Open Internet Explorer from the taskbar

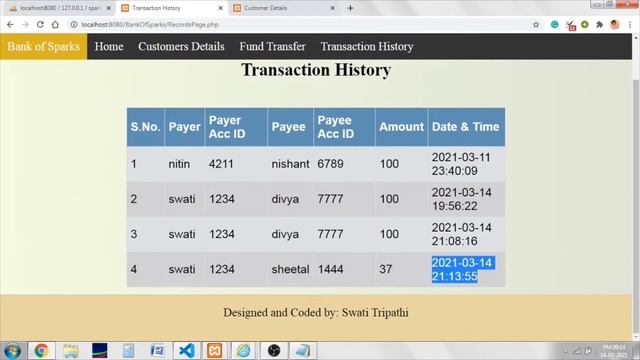tap(244, 351)
